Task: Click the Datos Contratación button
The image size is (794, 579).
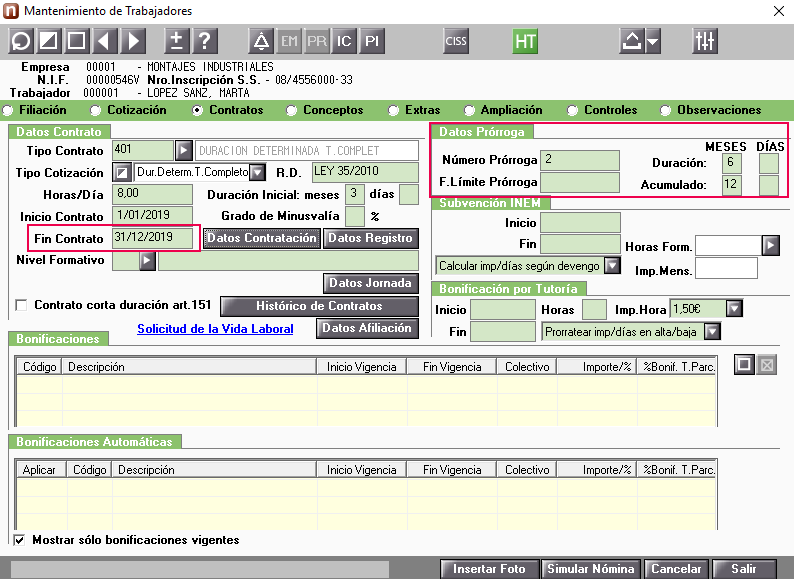Action: 262,238
